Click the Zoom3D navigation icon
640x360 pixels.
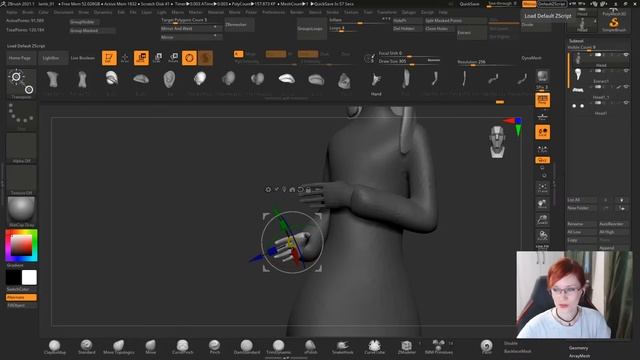[x=542, y=220]
